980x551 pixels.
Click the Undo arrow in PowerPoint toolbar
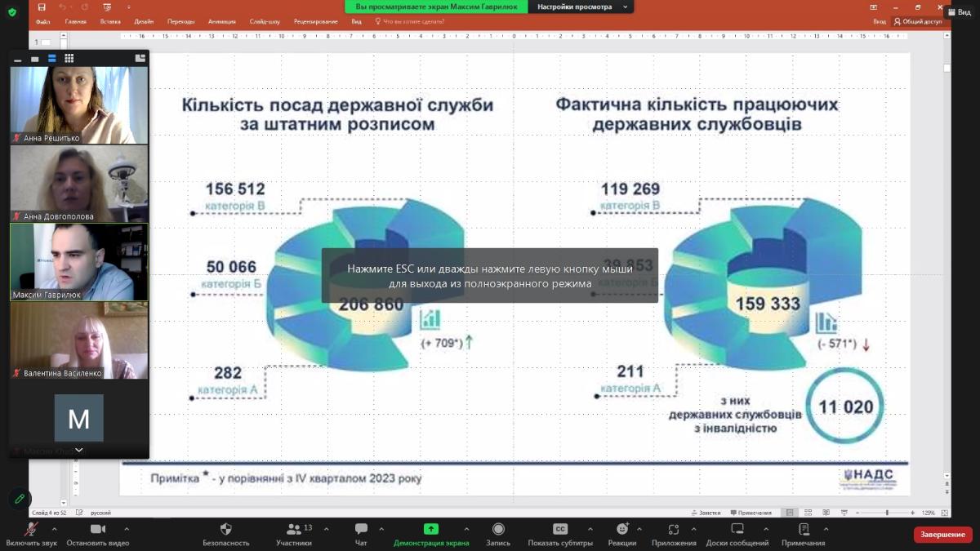coord(62,7)
